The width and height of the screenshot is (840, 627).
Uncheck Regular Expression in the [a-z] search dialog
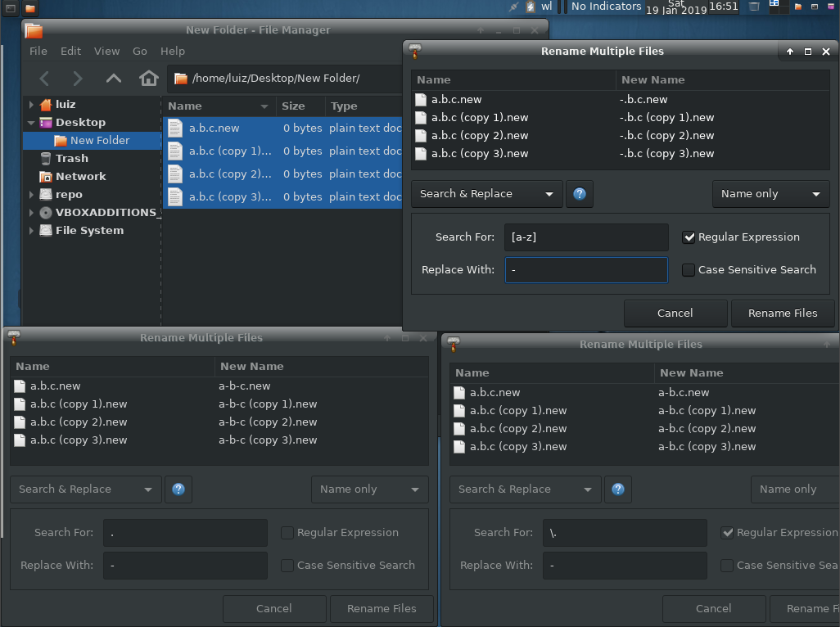pyautogui.click(x=689, y=237)
